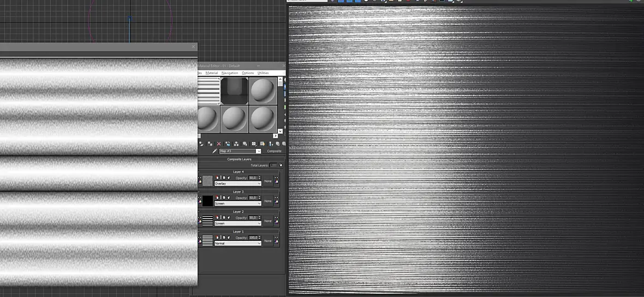Open the Utilities menu
Viewport: 644px width, 297px height.
pos(263,72)
